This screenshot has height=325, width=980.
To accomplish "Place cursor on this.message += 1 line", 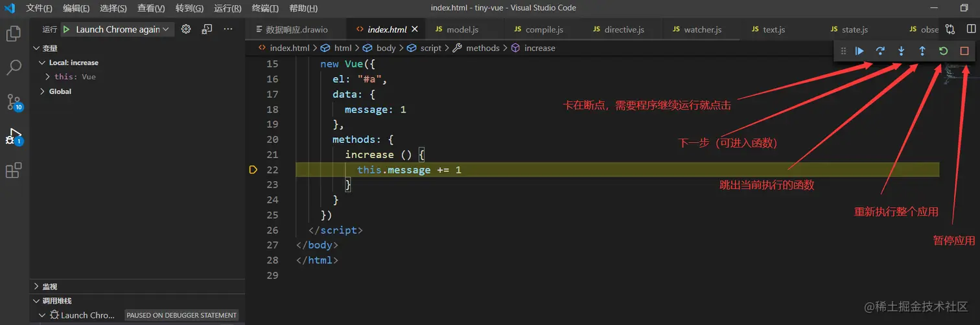I will point(409,170).
